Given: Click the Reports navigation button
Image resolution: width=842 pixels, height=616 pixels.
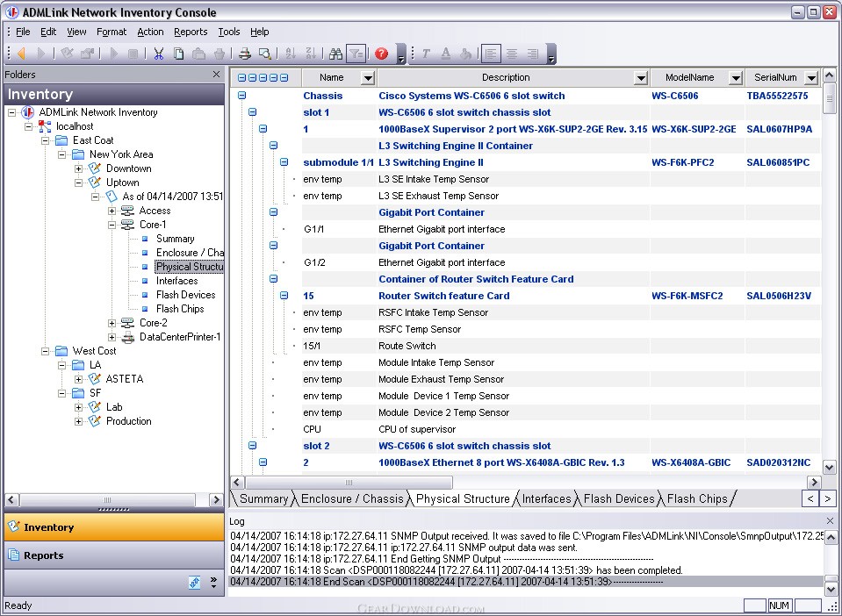Looking at the screenshot, I should coord(114,555).
